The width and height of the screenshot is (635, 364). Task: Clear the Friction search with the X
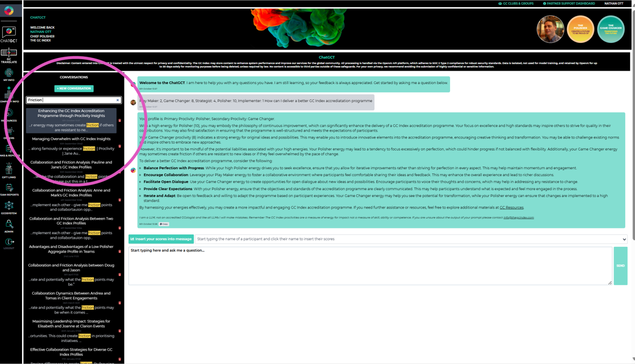118,100
